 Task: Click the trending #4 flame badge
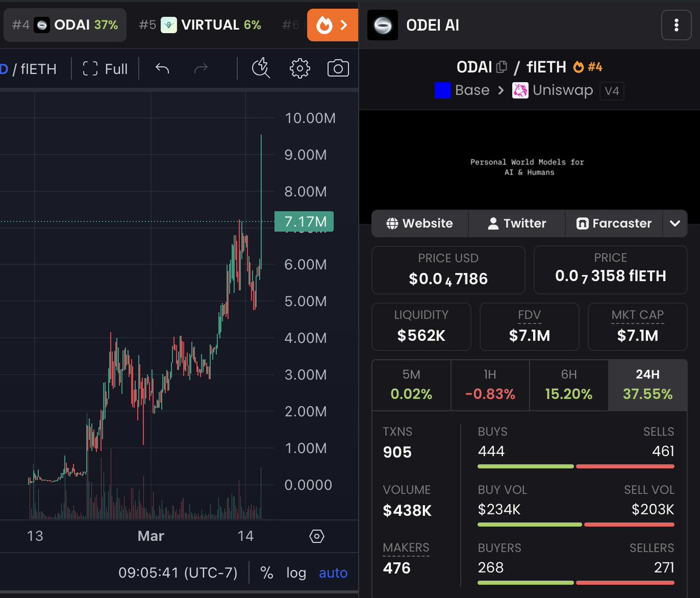[587, 67]
